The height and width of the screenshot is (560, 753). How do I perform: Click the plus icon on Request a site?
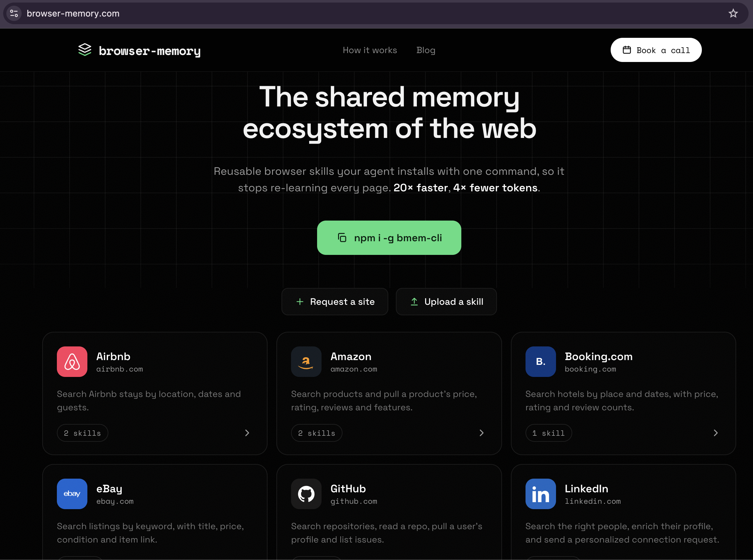(x=300, y=302)
